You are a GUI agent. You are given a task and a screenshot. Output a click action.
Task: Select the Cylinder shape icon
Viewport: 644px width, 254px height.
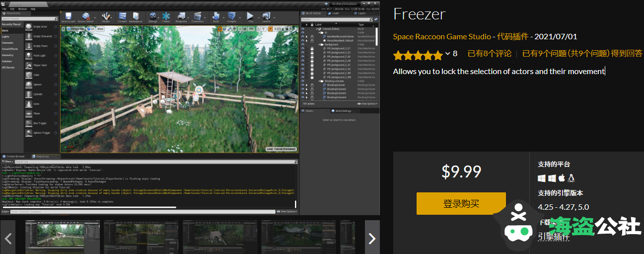(28, 94)
